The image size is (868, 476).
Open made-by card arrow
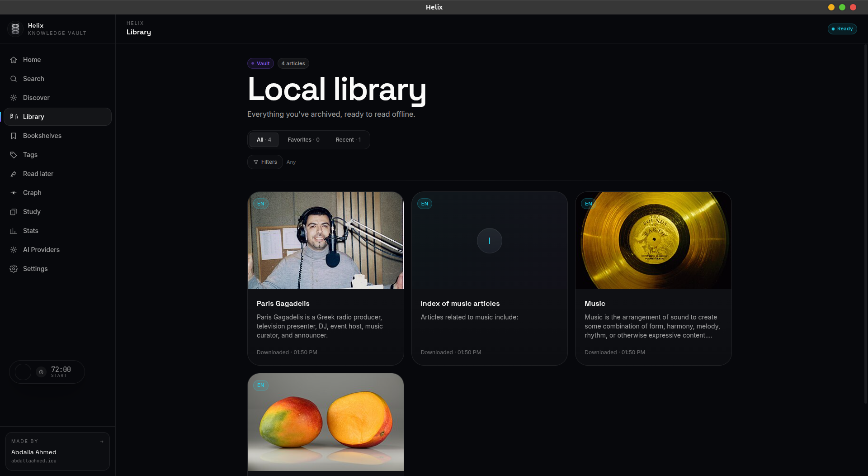coord(102,442)
